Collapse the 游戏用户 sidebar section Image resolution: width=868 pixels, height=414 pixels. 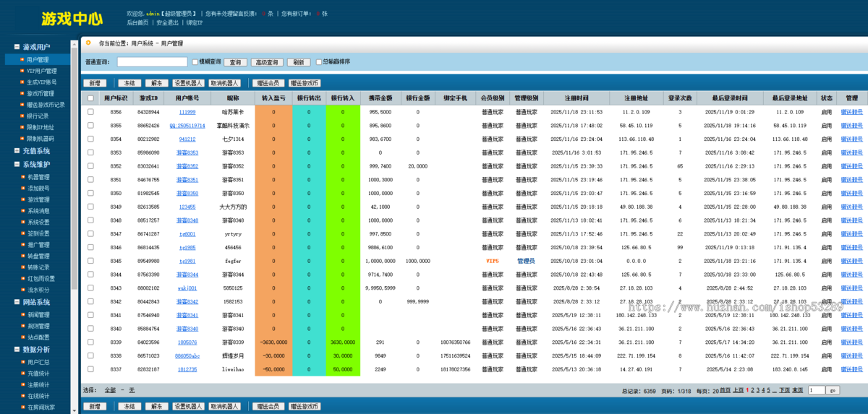pos(17,47)
